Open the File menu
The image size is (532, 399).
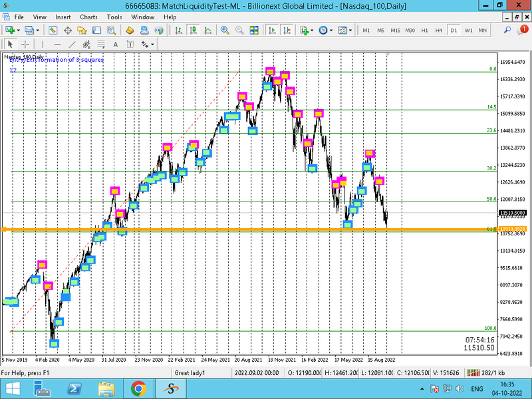pos(19,17)
